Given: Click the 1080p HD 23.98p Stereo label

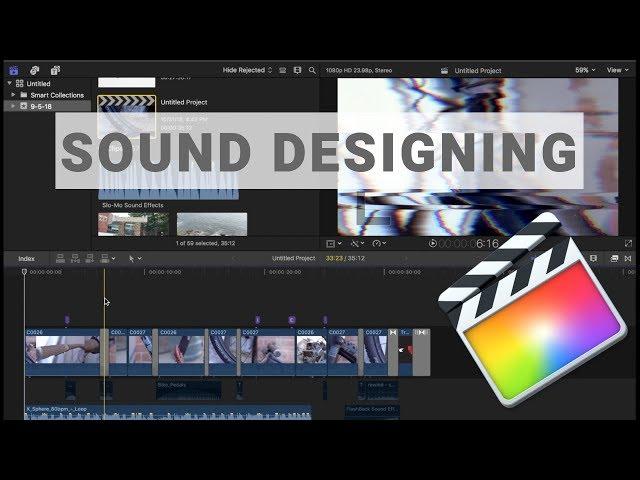Looking at the screenshot, I should click(359, 71).
